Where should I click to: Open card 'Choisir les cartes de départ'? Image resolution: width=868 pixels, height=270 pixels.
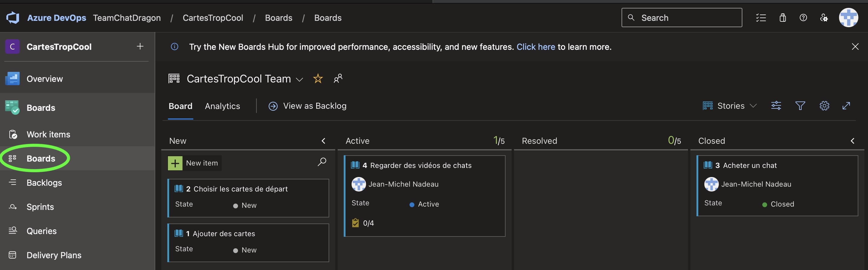point(241,189)
